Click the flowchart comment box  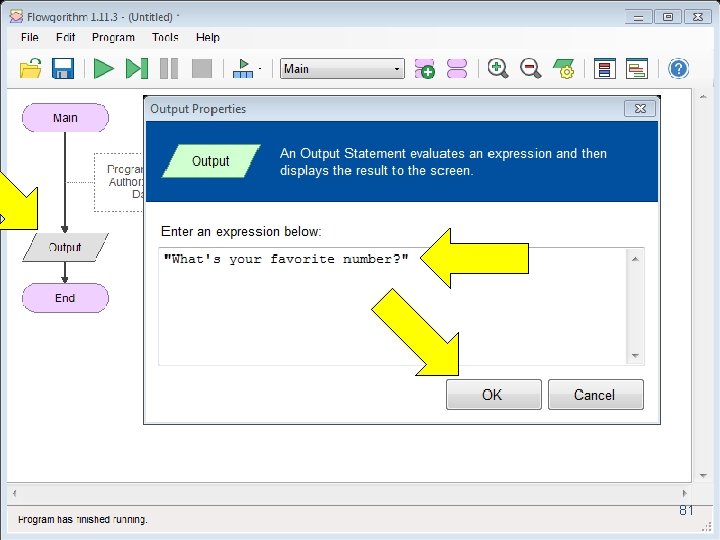click(118, 182)
